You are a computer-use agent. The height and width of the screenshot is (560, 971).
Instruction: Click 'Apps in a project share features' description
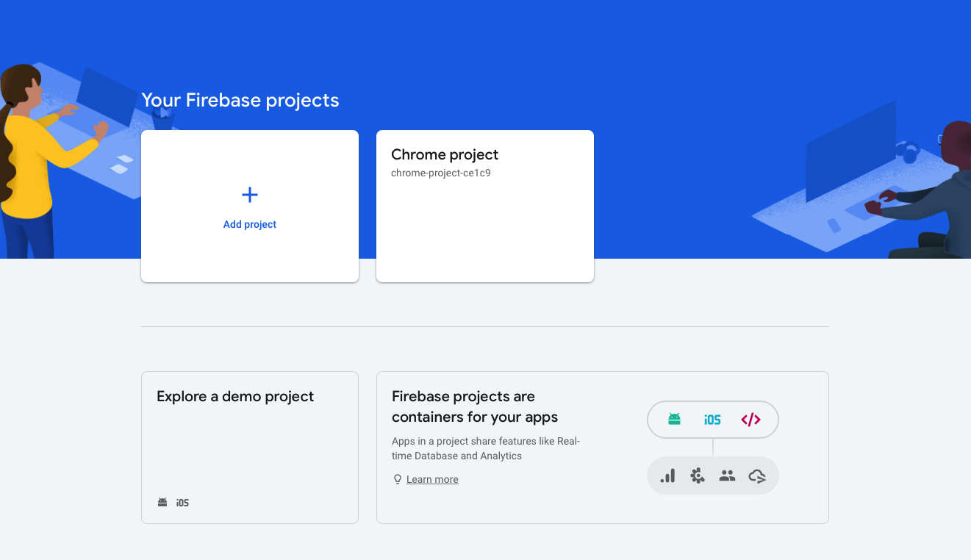tap(486, 448)
